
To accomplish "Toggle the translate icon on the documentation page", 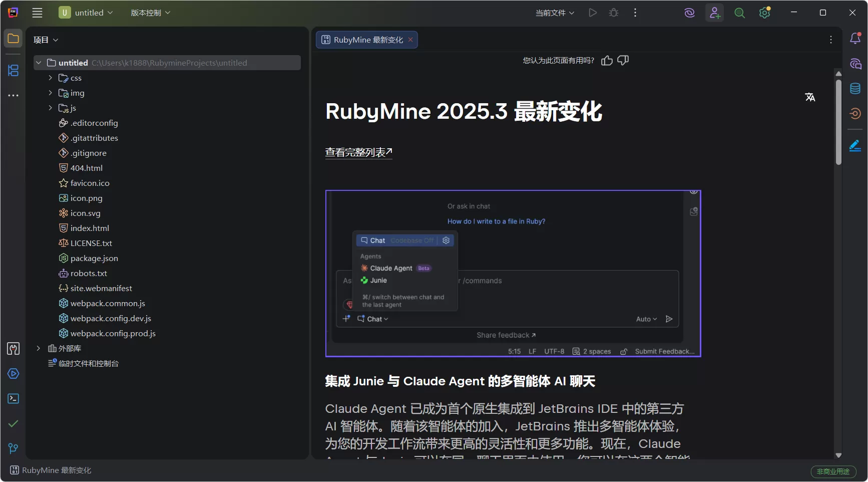I will (810, 97).
